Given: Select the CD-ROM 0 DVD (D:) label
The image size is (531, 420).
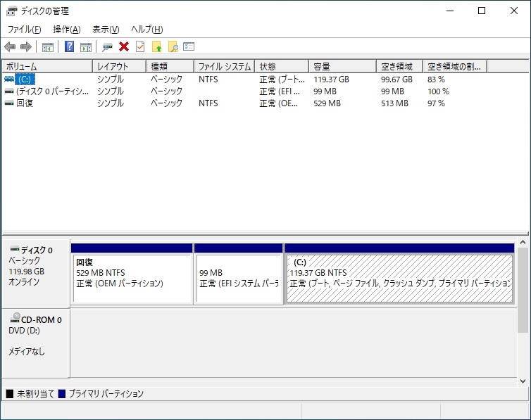Looking at the screenshot, I should pyautogui.click(x=35, y=342).
